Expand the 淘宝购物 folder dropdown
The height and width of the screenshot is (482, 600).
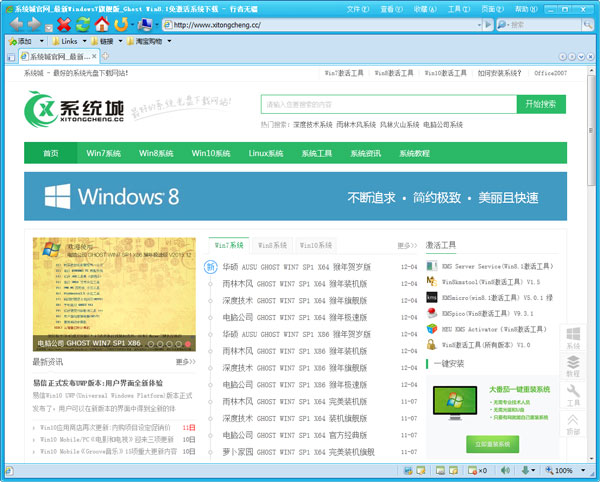point(169,41)
